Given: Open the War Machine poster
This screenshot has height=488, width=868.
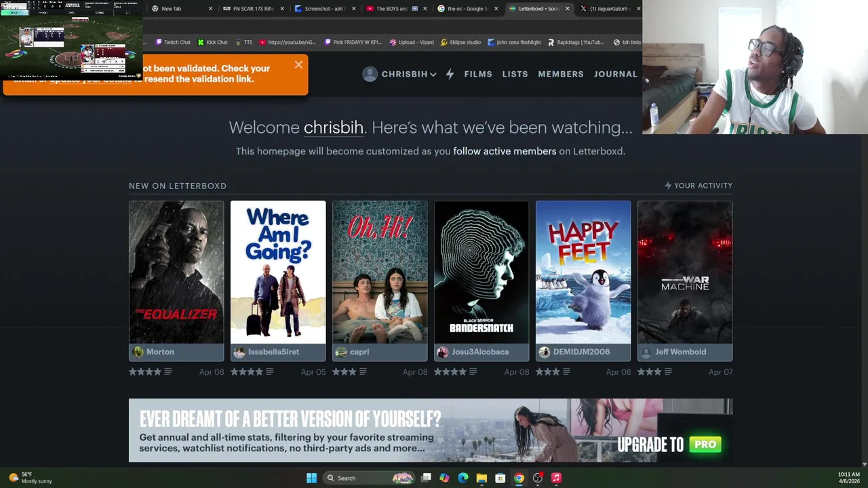Looking at the screenshot, I should pyautogui.click(x=685, y=272).
